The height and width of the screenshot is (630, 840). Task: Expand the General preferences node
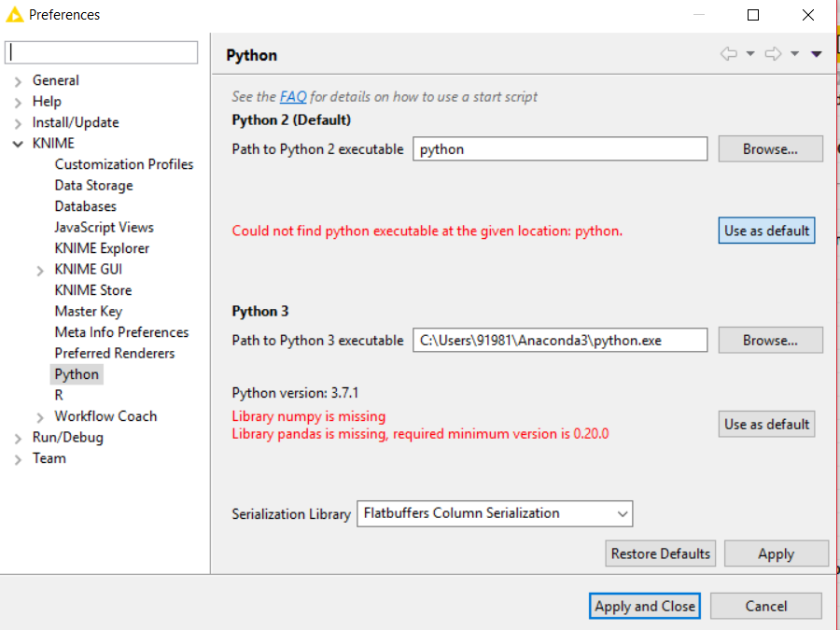[x=18, y=81]
